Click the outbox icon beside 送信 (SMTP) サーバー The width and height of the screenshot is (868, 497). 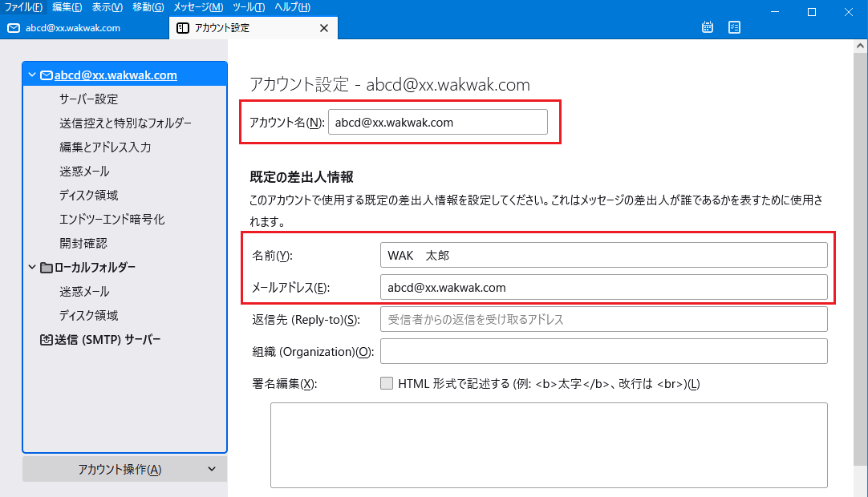point(47,339)
